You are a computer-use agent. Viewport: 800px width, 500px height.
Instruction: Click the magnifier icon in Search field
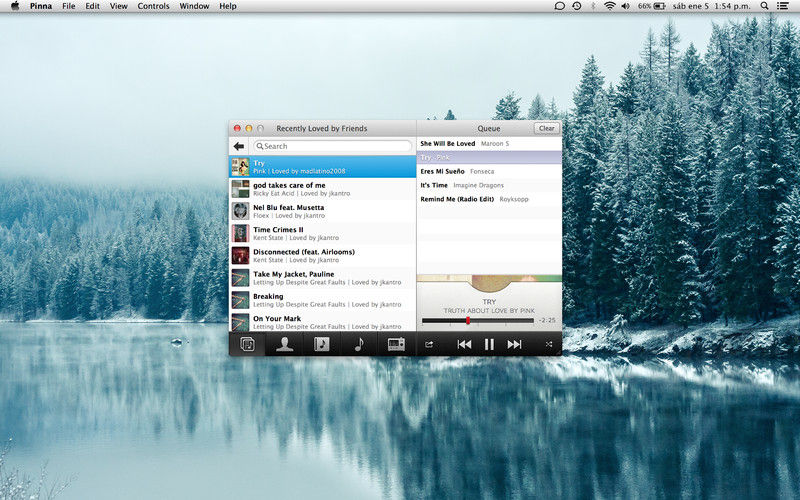pos(260,146)
